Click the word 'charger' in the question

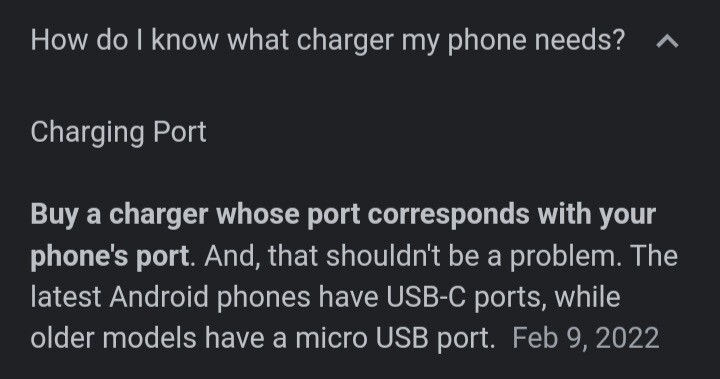345,40
